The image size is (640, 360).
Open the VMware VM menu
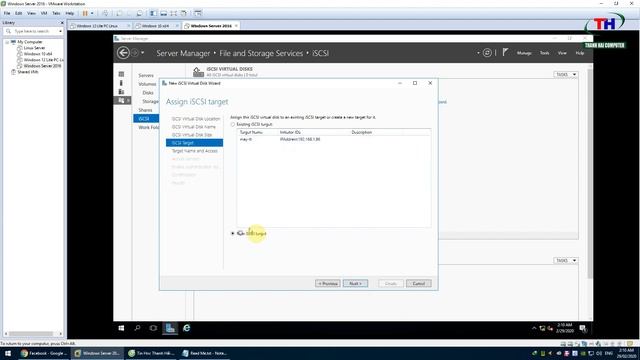click(44, 13)
